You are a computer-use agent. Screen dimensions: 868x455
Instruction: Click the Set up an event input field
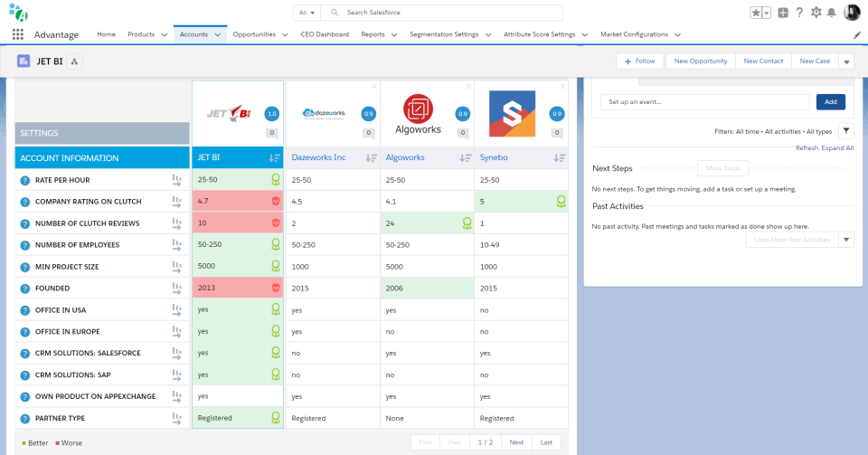tap(705, 102)
